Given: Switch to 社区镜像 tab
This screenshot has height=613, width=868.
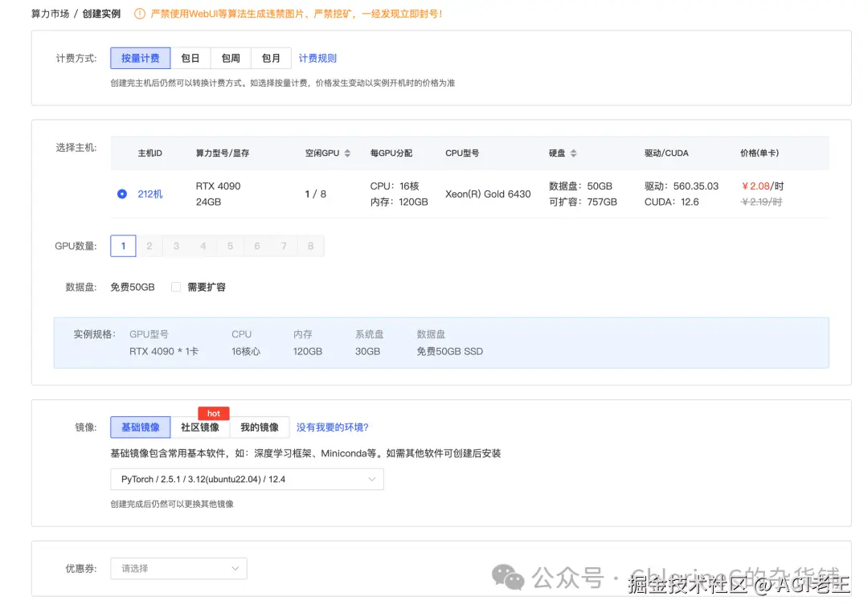Looking at the screenshot, I should point(200,427).
